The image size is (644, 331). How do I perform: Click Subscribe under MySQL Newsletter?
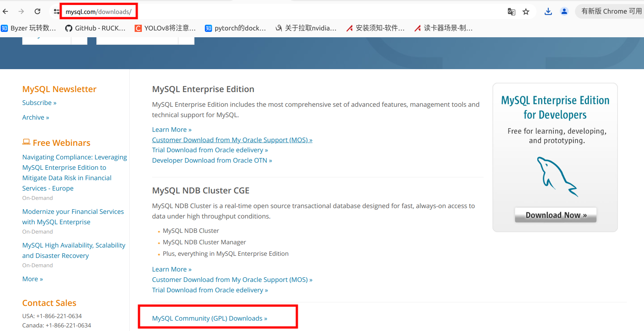click(39, 103)
